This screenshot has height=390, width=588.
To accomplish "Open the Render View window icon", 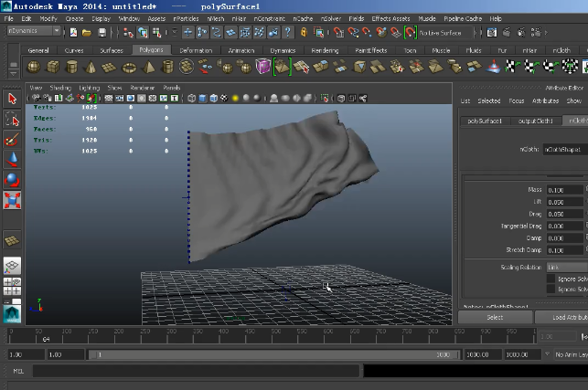I will click(491, 33).
